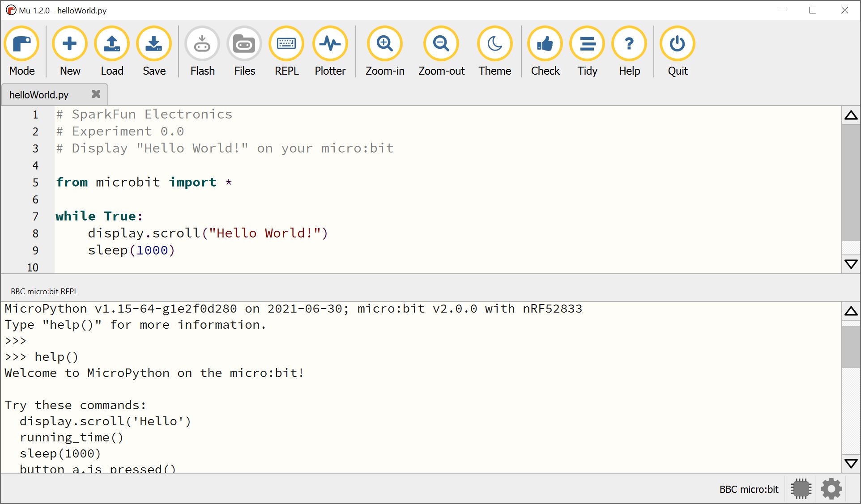Toggle the REPL panel
Image resolution: width=861 pixels, height=504 pixels.
[286, 51]
